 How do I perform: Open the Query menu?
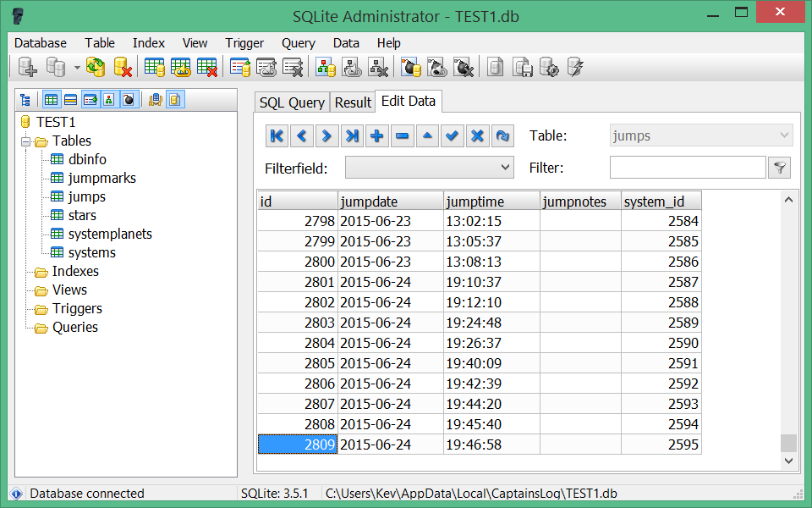tap(299, 43)
